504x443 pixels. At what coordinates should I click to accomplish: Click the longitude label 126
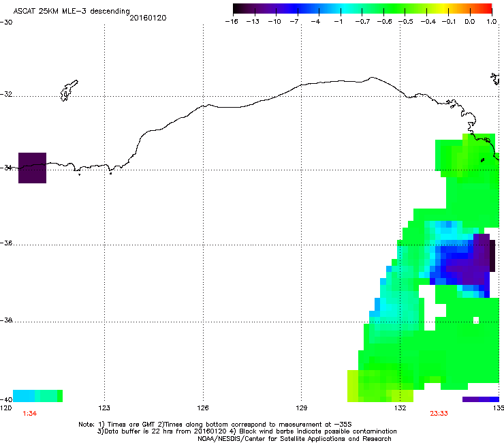pyautogui.click(x=203, y=408)
